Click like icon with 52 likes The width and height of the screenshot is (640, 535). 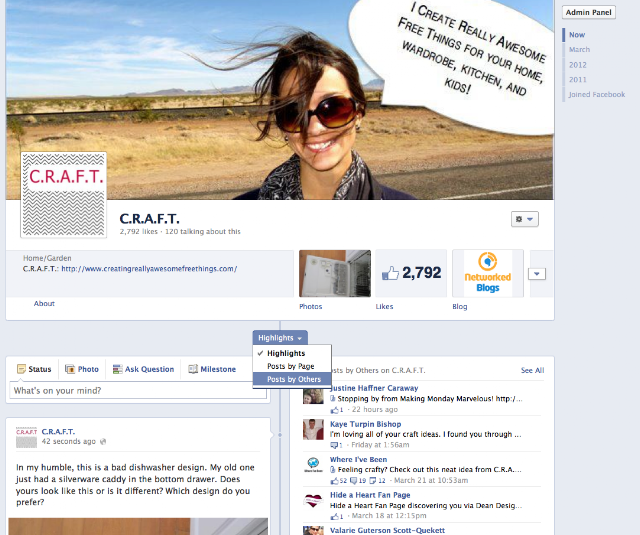[x=335, y=481]
